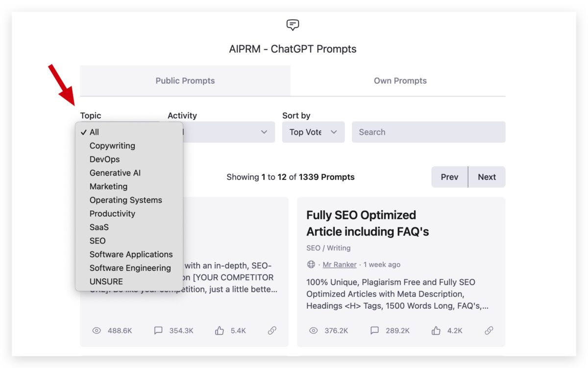Focus the Search prompts field
The height and width of the screenshot is (368, 588).
(428, 132)
